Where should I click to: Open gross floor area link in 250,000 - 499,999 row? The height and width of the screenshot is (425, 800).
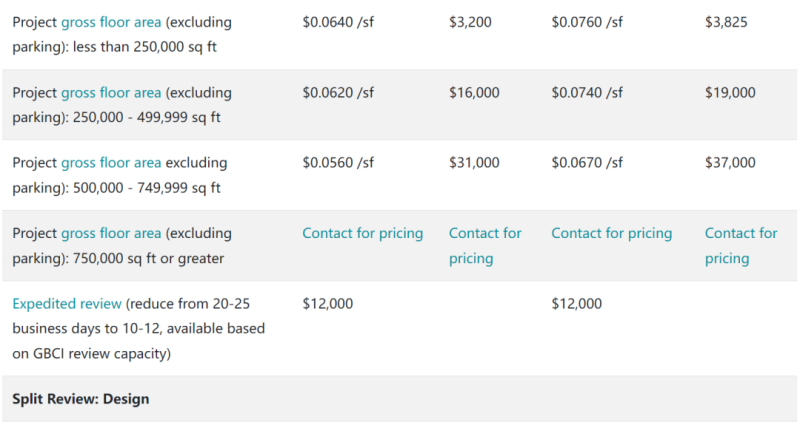tap(111, 93)
